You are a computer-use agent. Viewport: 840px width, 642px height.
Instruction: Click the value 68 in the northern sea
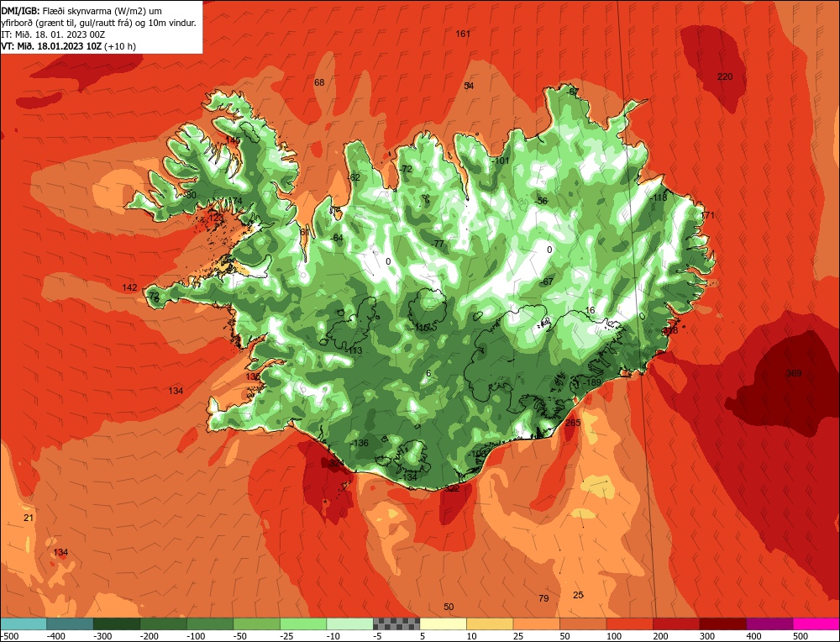pyautogui.click(x=319, y=82)
